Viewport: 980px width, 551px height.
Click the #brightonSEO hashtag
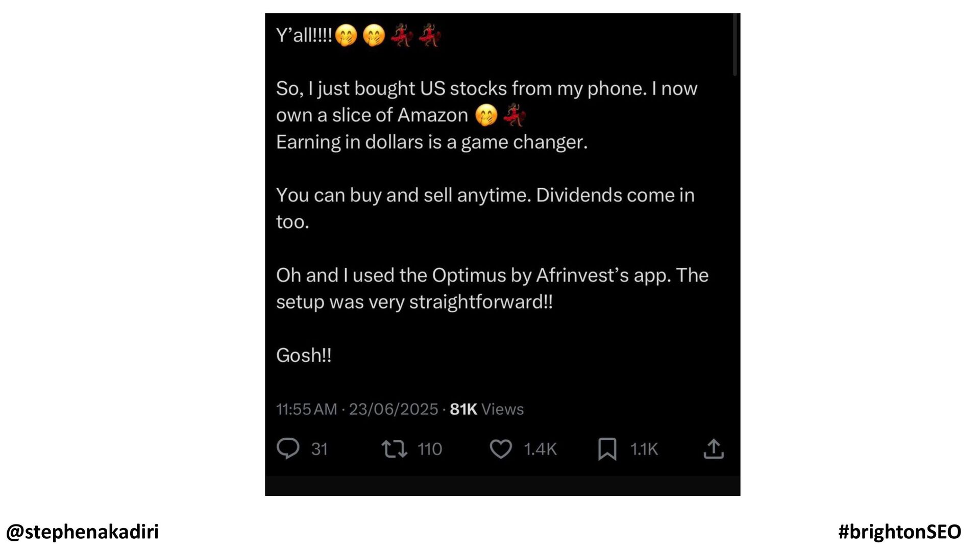pos(900,532)
